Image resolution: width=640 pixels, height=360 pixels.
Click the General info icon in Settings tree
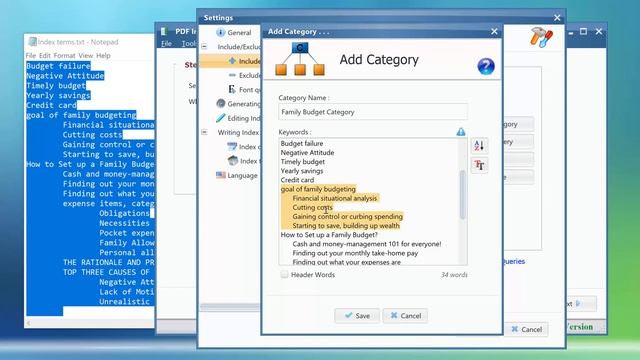pyautogui.click(x=220, y=32)
